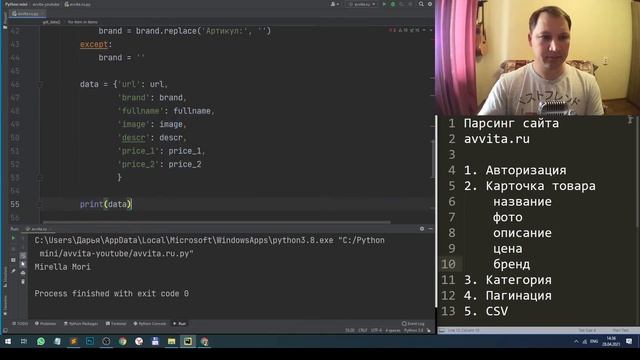Click the vertical scrollbar of notes editor
The image size is (640, 360).
pyautogui.click(x=637, y=171)
